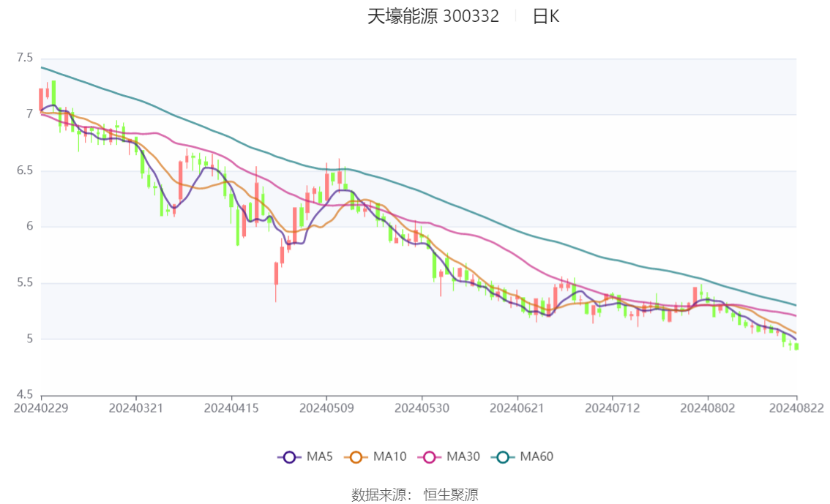
Task: Click the 20240802 date axis label
Action: [x=708, y=408]
